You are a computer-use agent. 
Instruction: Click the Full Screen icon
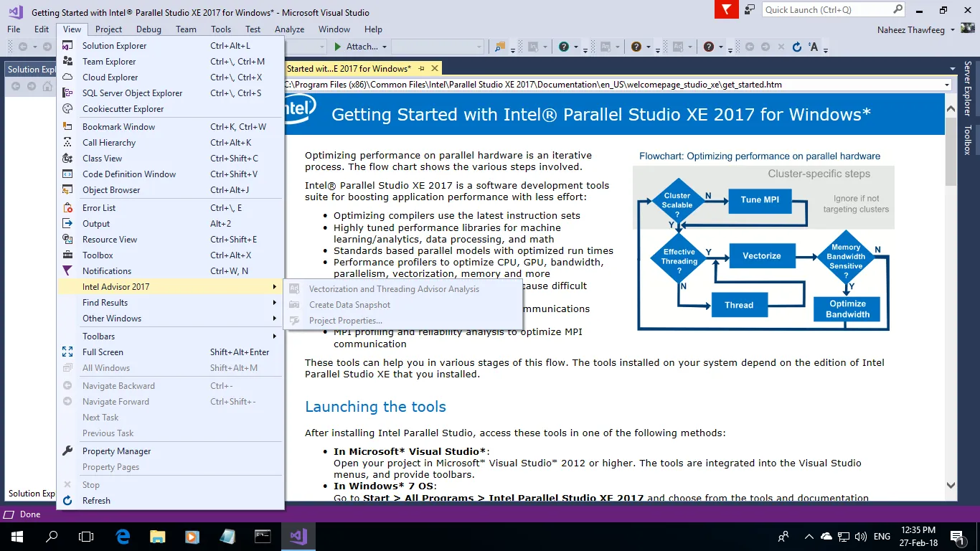(67, 352)
